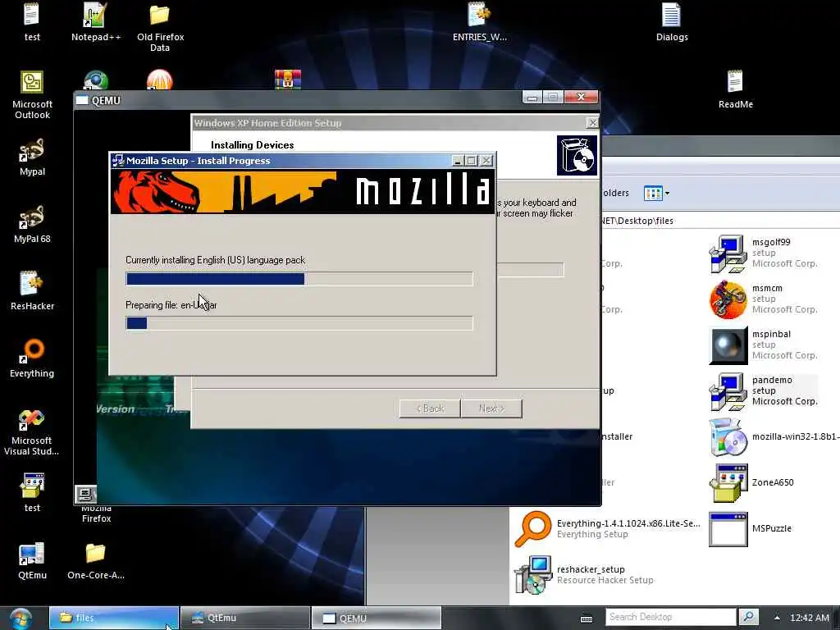840x630 pixels.
Task: Open the Old Firefox Data folder
Action: click(x=160, y=27)
